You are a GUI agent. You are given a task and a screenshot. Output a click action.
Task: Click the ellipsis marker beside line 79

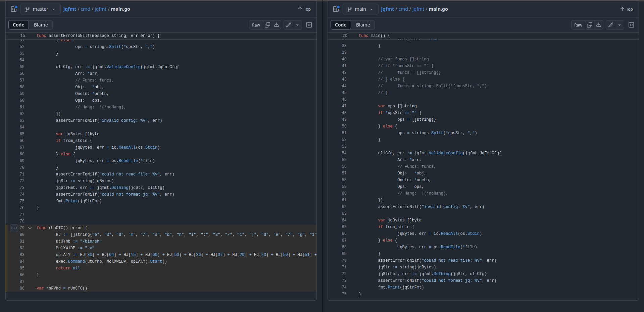click(14, 228)
